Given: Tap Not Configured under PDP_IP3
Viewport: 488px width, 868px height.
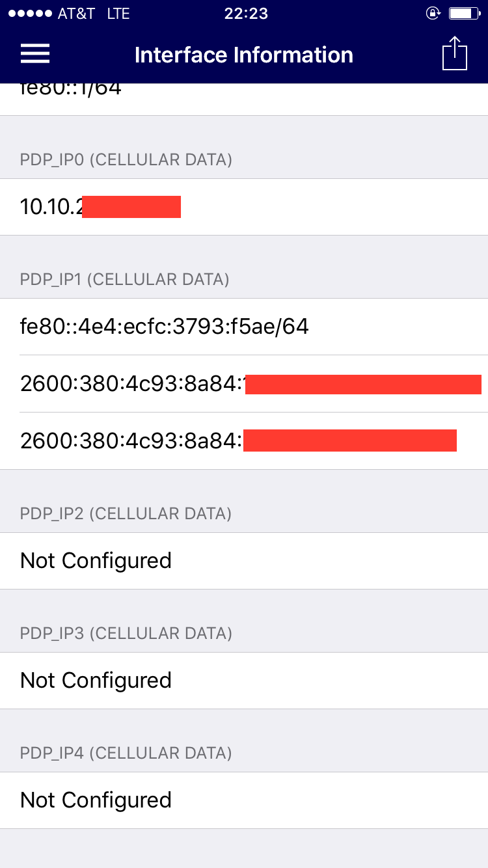Looking at the screenshot, I should coord(243,681).
